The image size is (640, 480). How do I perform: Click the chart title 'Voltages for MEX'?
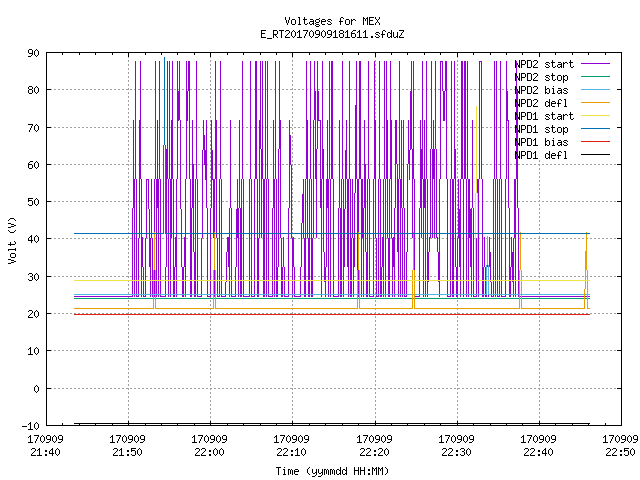(332, 21)
